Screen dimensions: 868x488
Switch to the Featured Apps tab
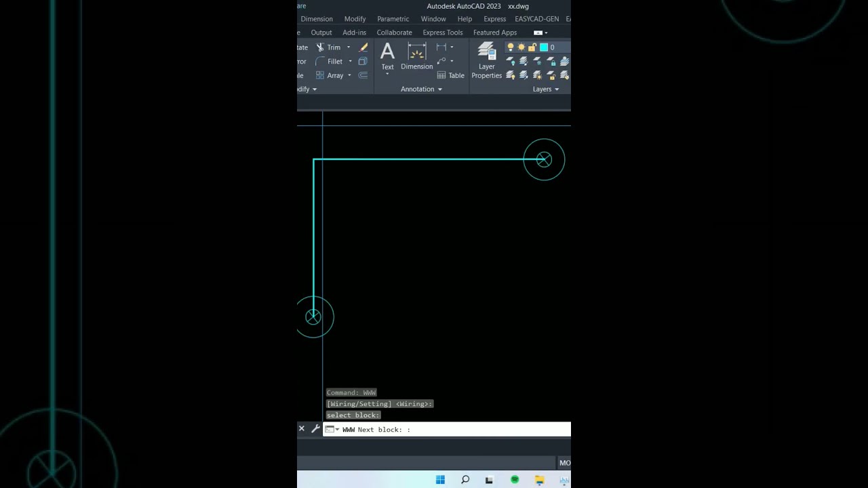(x=495, y=33)
